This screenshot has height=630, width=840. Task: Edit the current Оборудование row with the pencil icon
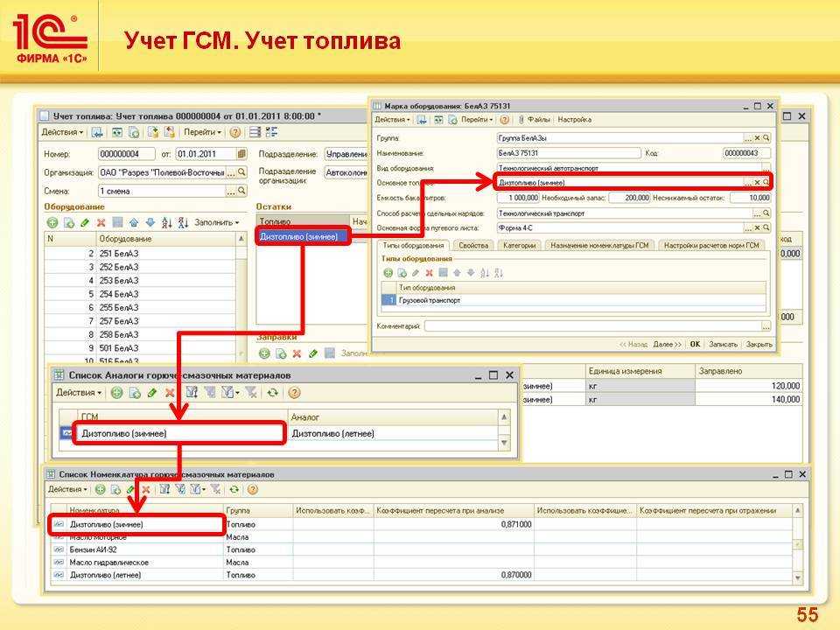pos(85,222)
